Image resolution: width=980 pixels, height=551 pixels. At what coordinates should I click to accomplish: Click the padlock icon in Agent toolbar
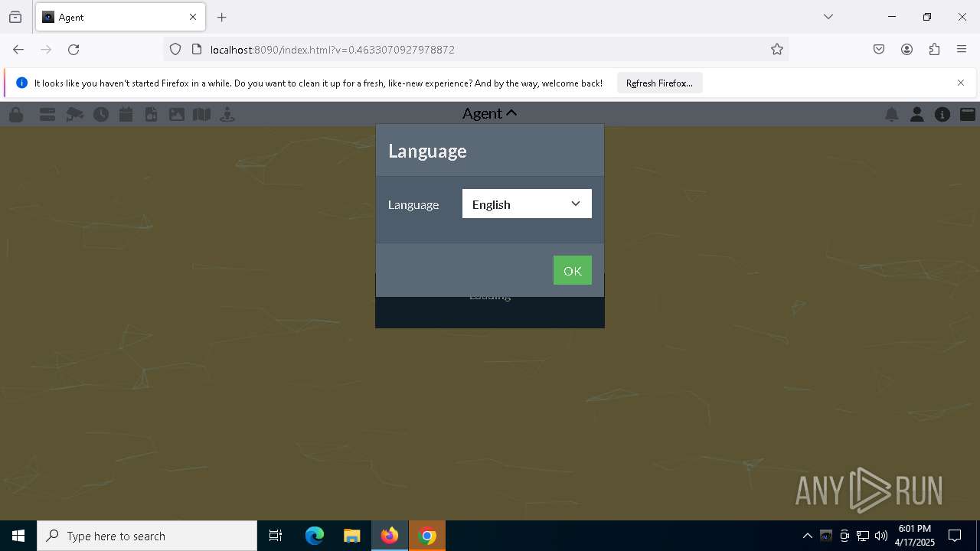(15, 114)
